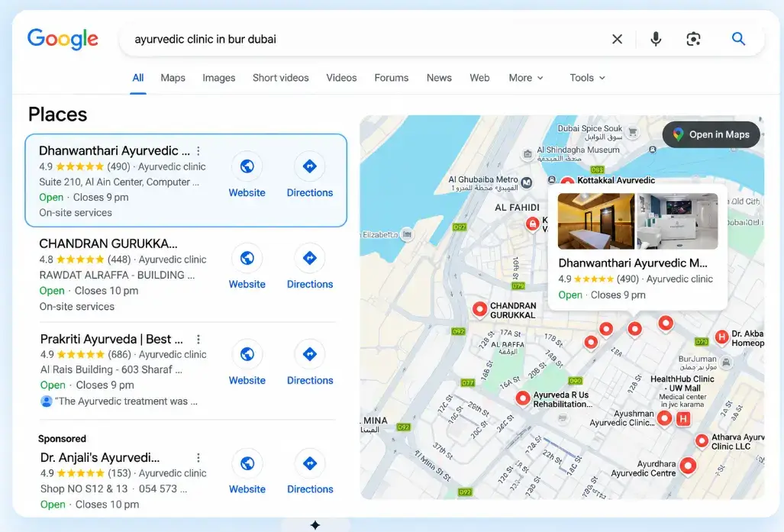Open treatment room photo in map card
784x532 pixels.
(x=596, y=221)
